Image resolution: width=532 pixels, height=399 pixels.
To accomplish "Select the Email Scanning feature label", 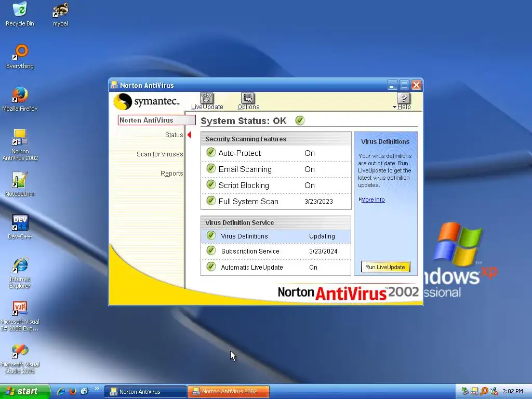I will 245,169.
